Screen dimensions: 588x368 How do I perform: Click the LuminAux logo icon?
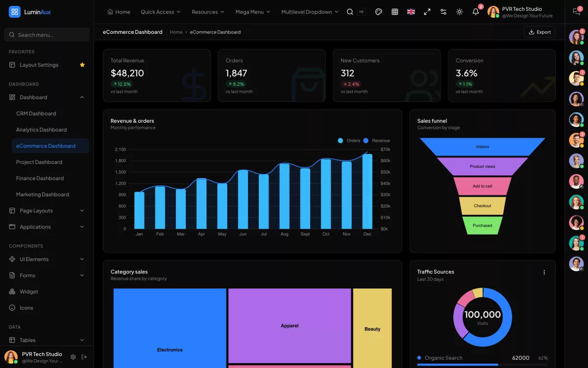[x=15, y=12]
